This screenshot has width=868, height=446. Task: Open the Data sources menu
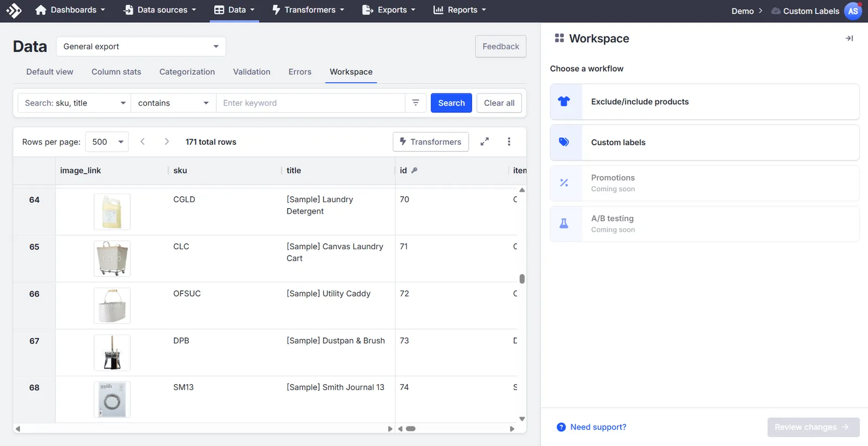[159, 10]
